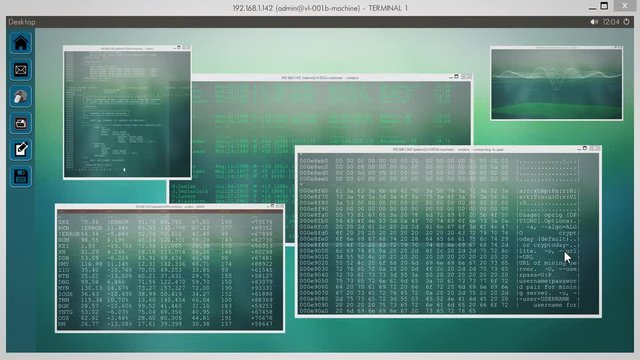
Task: Maximize the top-left code terminal window
Action: point(179,47)
